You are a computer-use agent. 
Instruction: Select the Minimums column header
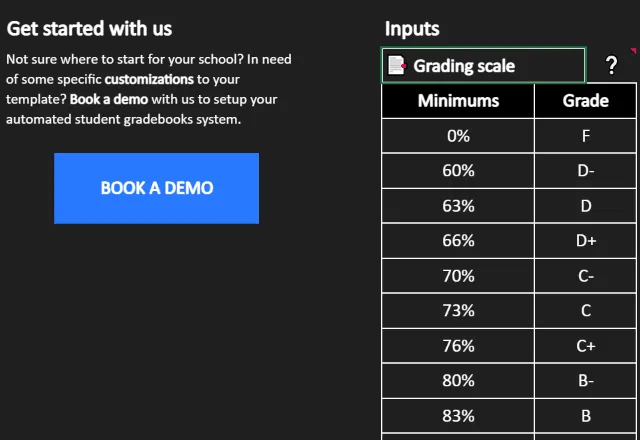click(x=458, y=101)
